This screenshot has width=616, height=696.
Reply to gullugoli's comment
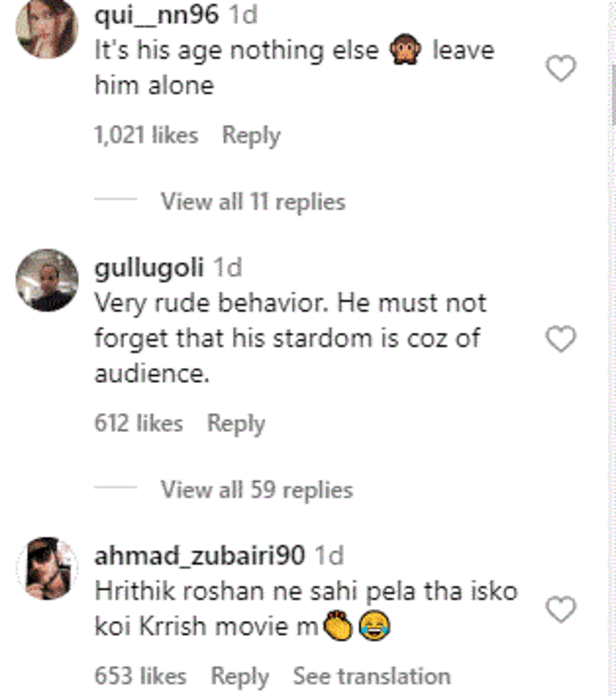(236, 423)
